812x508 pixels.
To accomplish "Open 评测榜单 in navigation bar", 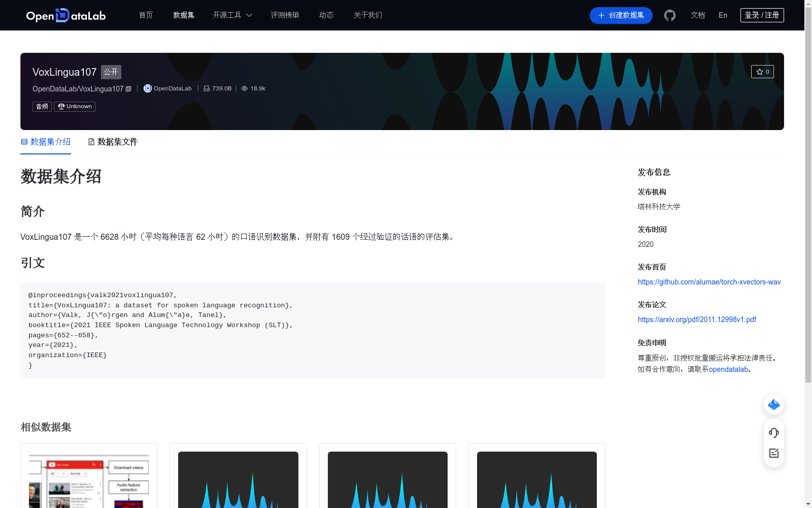I will 285,15.
